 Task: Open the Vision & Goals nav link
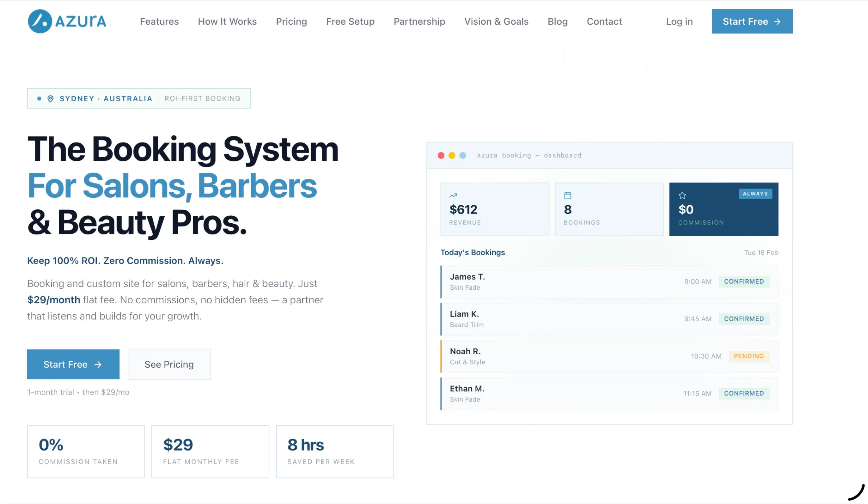tap(496, 22)
